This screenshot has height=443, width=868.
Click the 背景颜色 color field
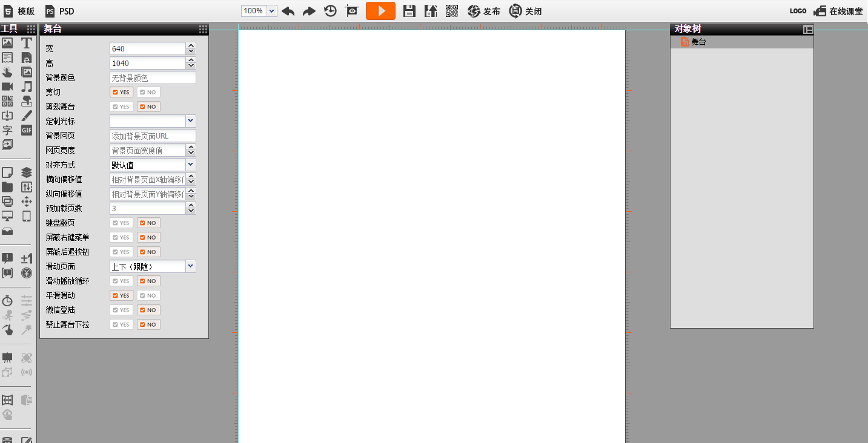[x=153, y=77]
